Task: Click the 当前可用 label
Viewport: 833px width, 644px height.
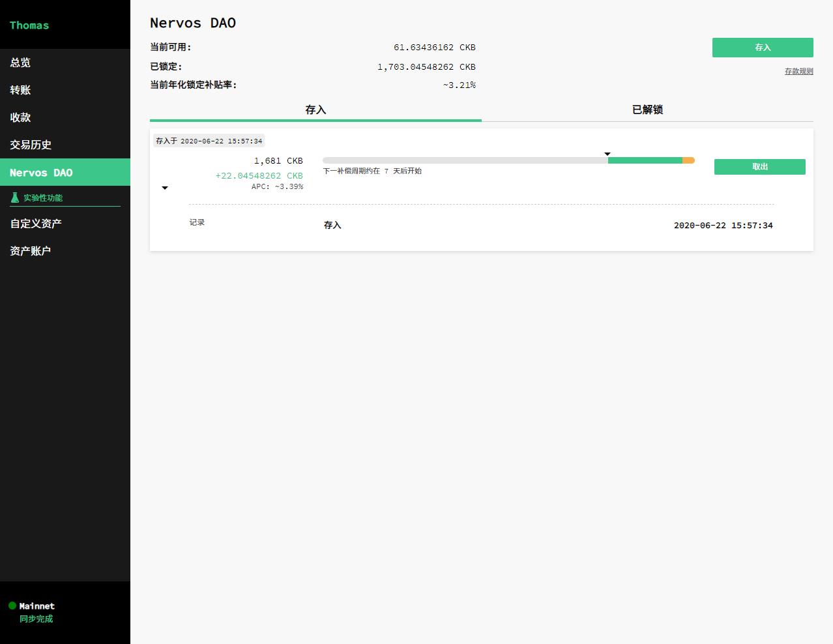Action: (171, 47)
